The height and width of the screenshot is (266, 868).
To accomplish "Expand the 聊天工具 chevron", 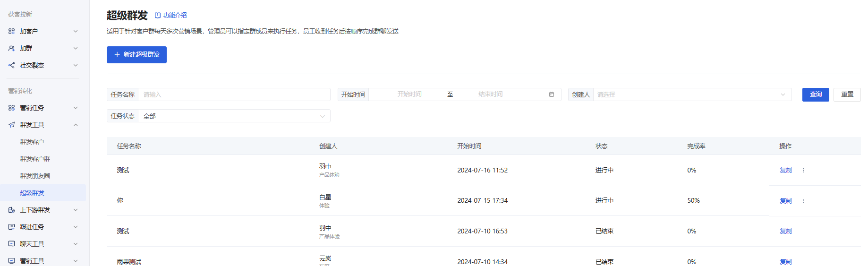I will (76, 244).
